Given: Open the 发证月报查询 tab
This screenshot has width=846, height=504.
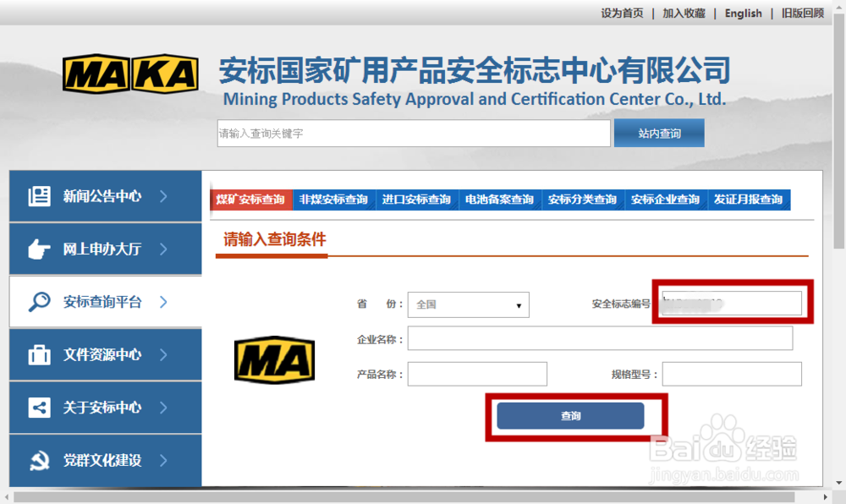Looking at the screenshot, I should [750, 200].
